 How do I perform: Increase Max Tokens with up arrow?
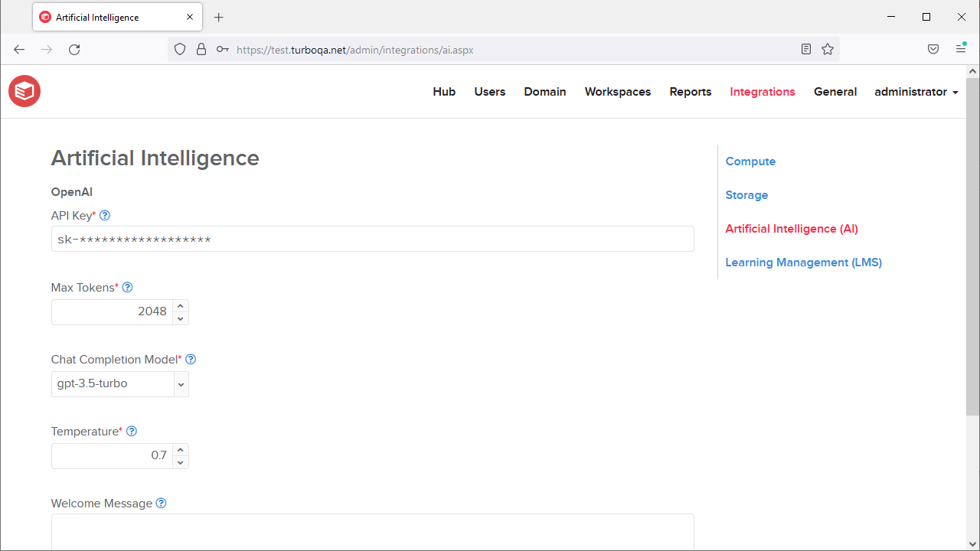point(181,305)
